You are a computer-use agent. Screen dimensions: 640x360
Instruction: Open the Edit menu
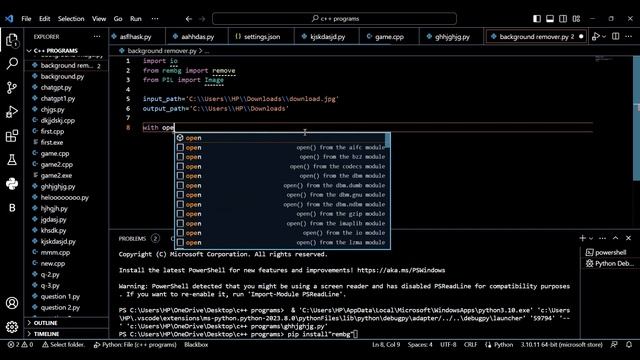tap(44, 19)
